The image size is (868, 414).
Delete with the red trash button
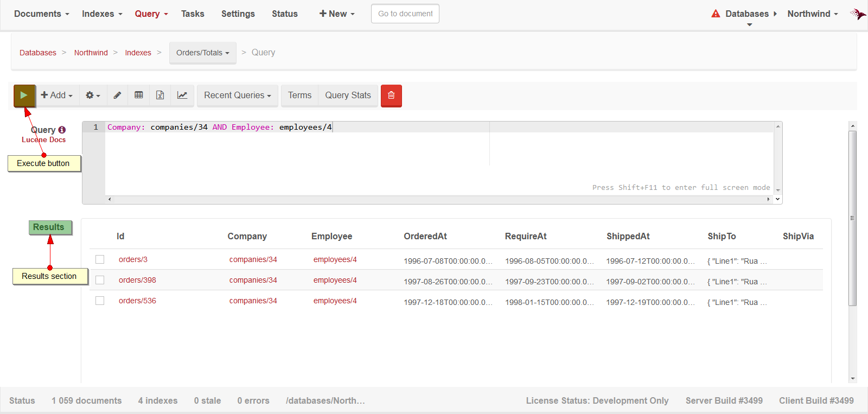(x=391, y=96)
